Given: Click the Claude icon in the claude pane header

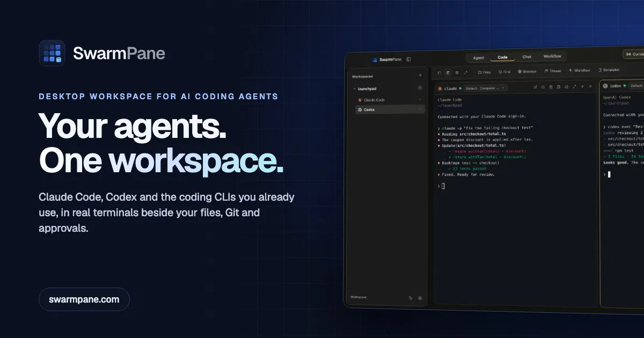Looking at the screenshot, I should coord(440,89).
